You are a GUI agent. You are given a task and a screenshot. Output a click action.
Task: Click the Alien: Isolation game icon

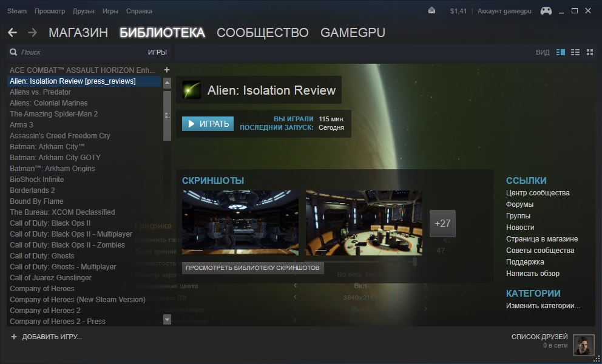point(191,90)
